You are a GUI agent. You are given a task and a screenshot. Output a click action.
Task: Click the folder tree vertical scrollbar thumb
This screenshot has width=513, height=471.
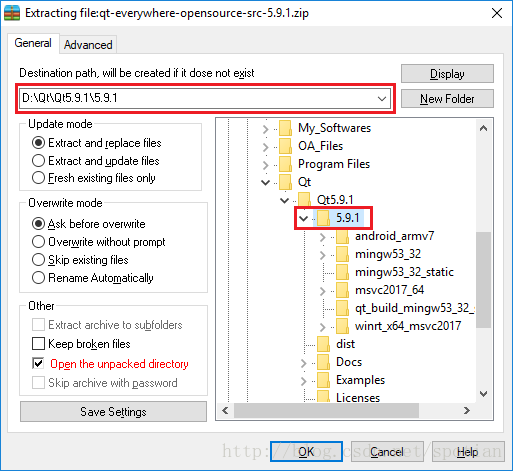(483, 279)
